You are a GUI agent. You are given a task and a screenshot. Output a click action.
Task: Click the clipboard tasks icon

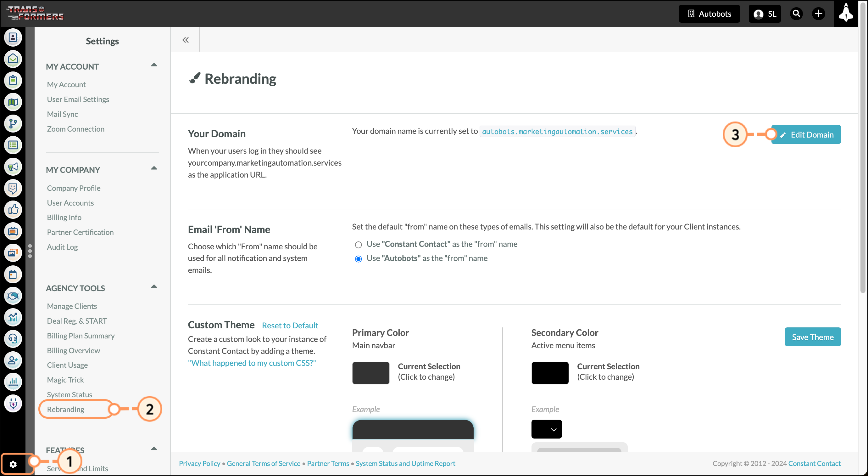point(13,81)
